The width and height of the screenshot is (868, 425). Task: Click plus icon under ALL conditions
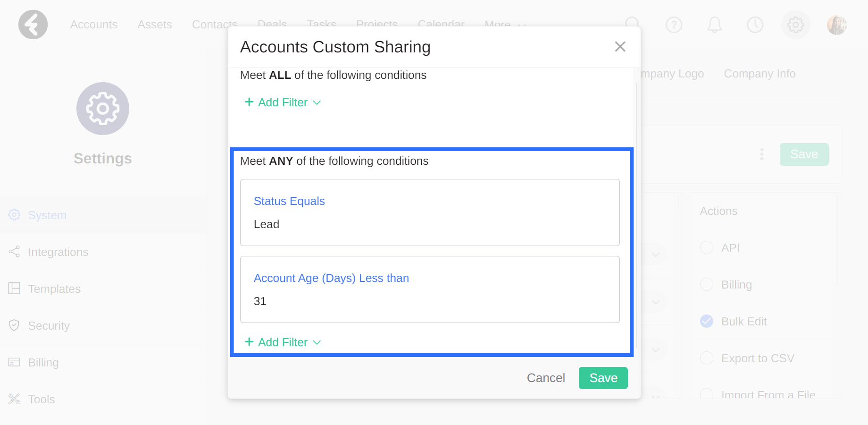(249, 102)
